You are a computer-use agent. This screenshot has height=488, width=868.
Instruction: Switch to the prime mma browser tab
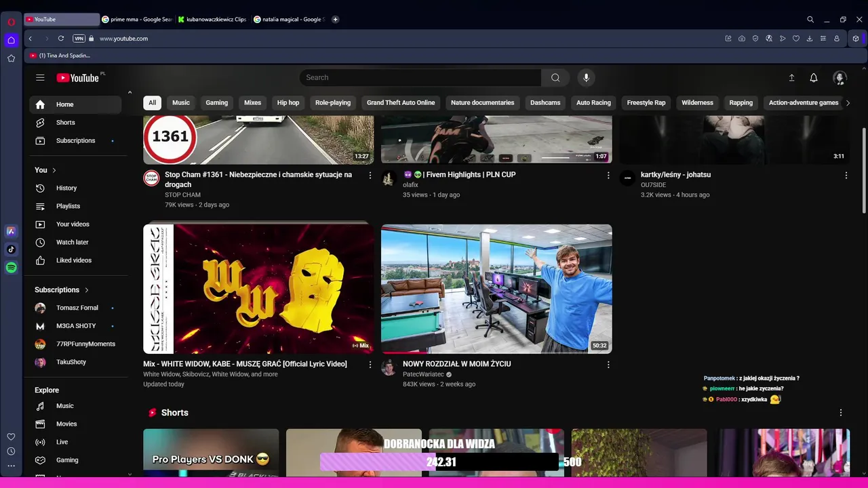[x=138, y=20]
